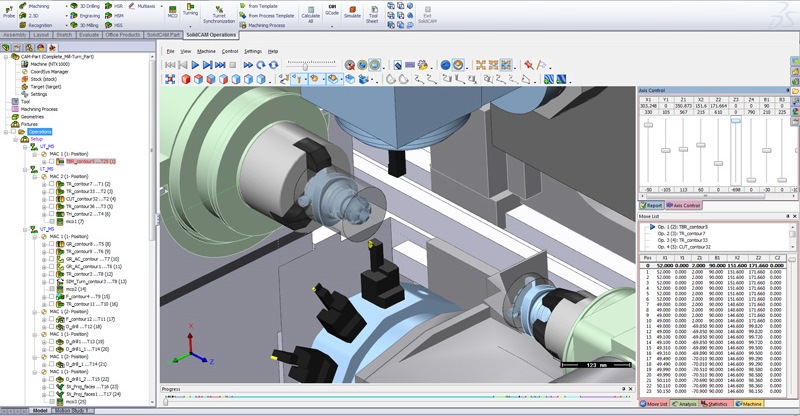Screen dimensions: 800x416
Task: Rewind simulation to the start
Action: [x=170, y=65]
